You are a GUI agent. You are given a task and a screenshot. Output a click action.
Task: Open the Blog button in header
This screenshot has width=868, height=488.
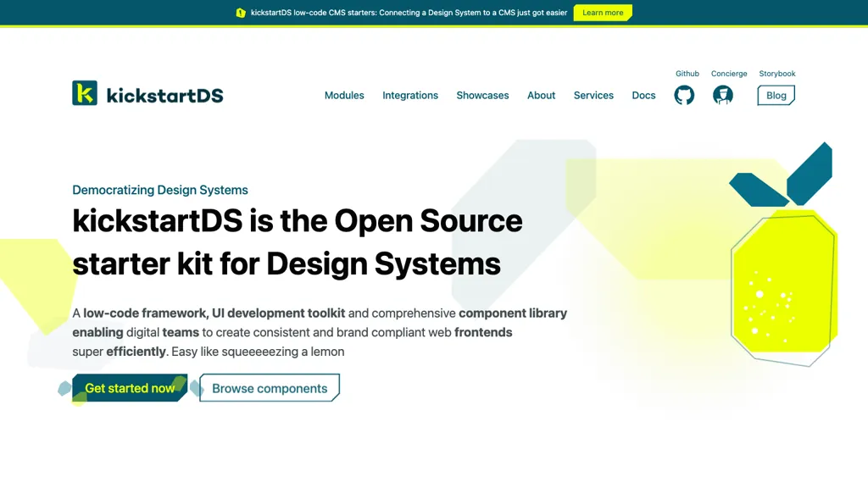(x=776, y=95)
